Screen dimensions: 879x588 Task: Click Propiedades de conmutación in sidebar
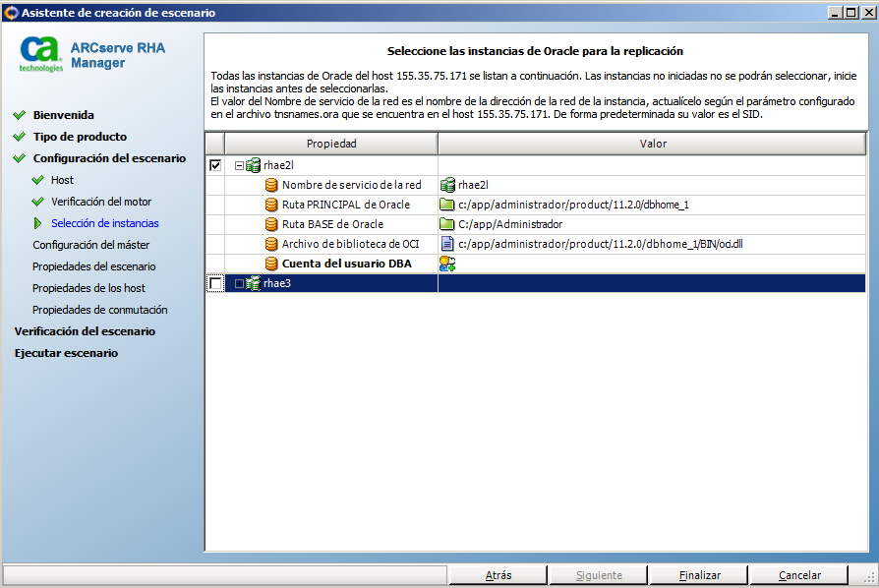coord(99,310)
